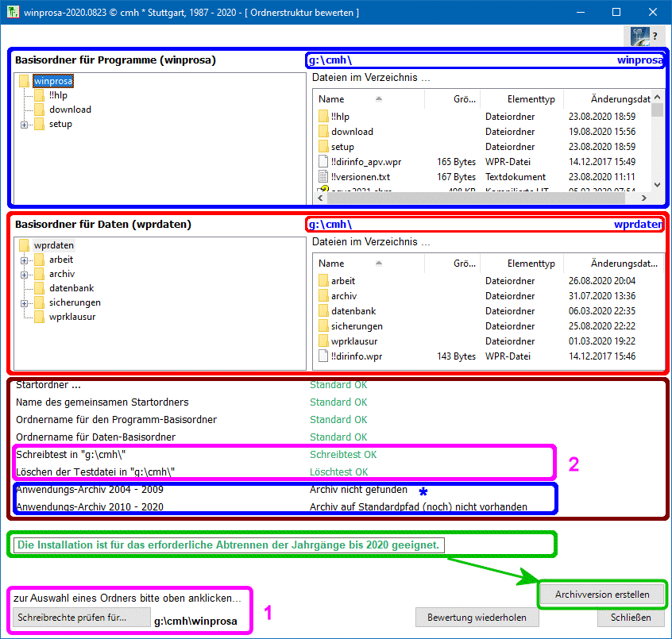Select the winprosa root folder in tree

pyautogui.click(x=52, y=81)
